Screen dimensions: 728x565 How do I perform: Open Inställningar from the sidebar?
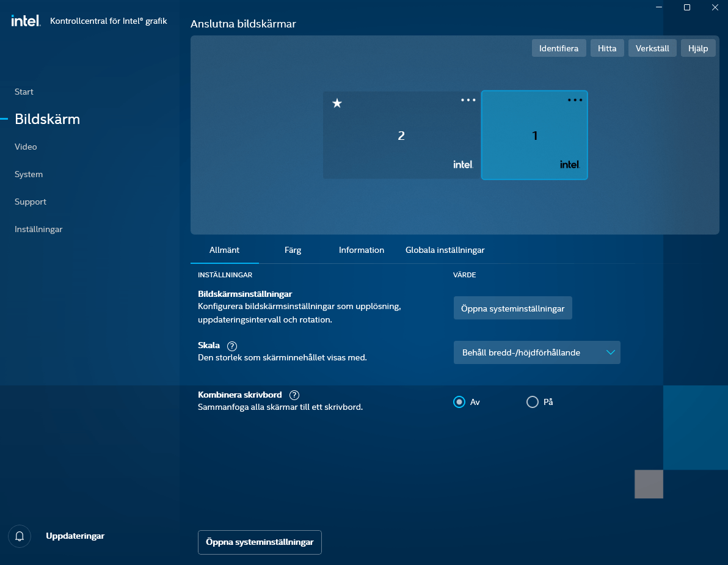pyautogui.click(x=38, y=229)
